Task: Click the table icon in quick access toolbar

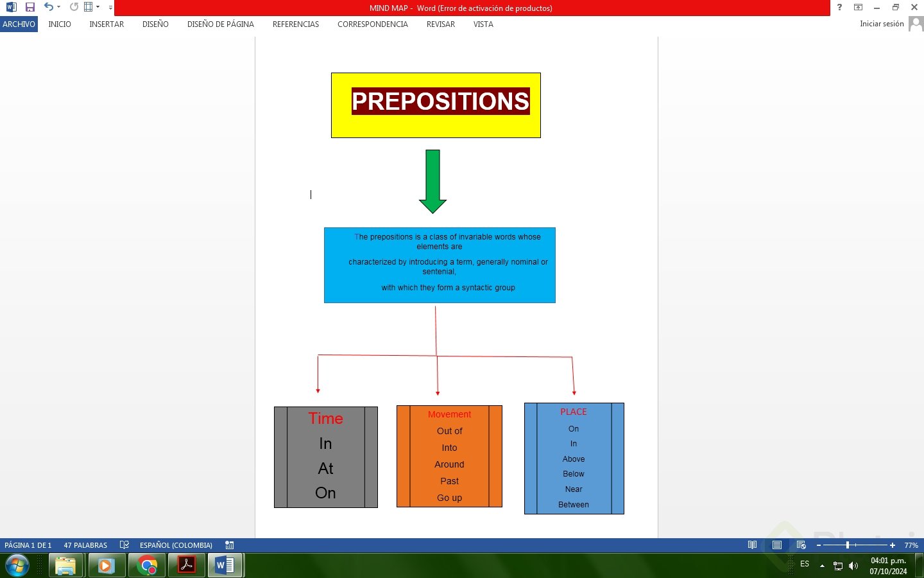Action: 89,7
